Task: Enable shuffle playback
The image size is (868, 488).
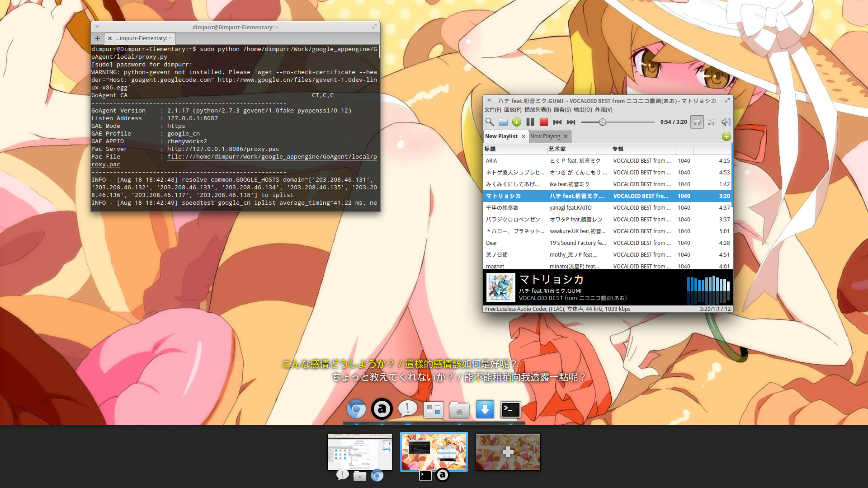Action: click(712, 122)
